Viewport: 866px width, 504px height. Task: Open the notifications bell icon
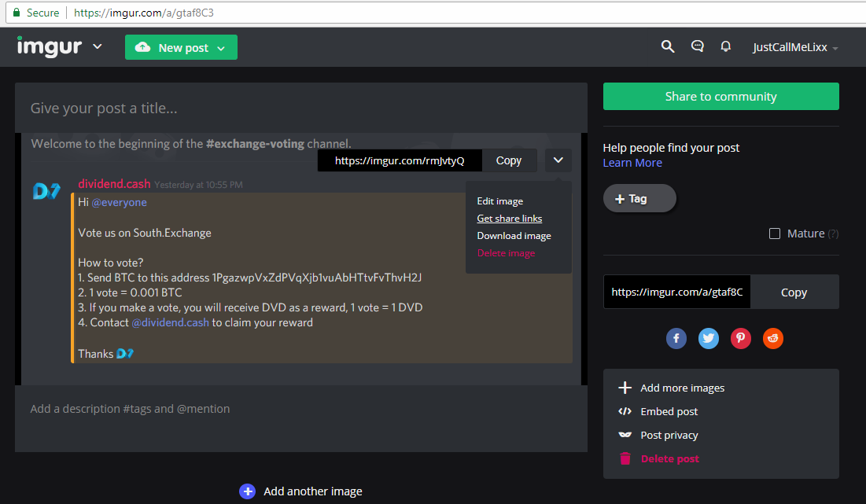pos(726,46)
